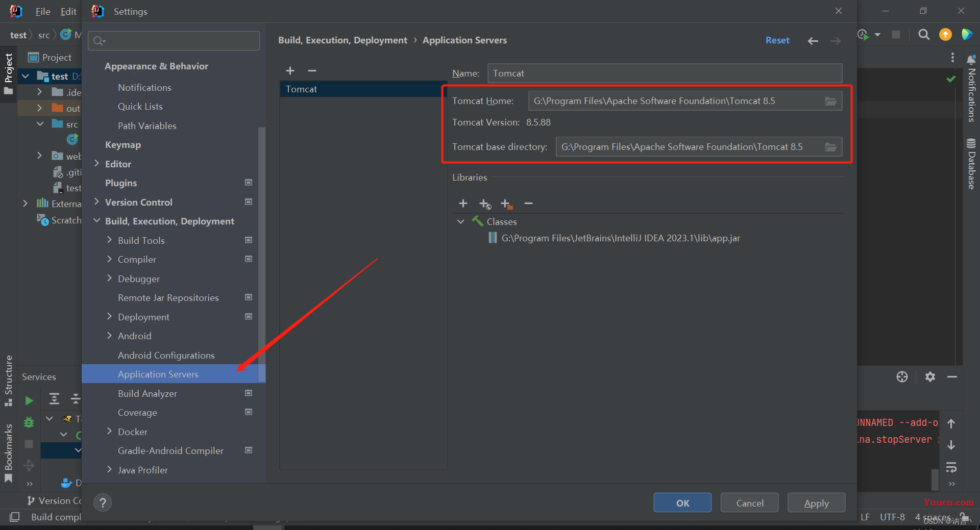Browse for Tomcat Home folder
This screenshot has width=980, height=530.
(830, 101)
